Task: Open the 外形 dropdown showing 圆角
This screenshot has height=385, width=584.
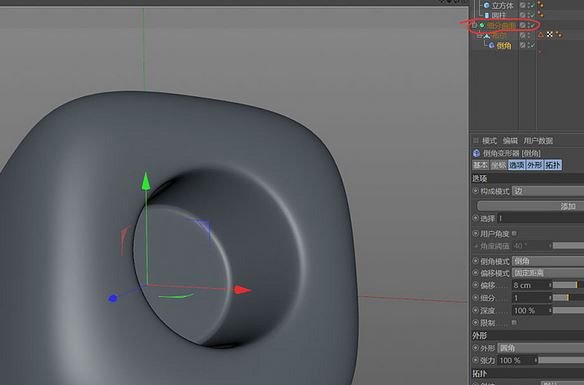Action: pyautogui.click(x=541, y=348)
